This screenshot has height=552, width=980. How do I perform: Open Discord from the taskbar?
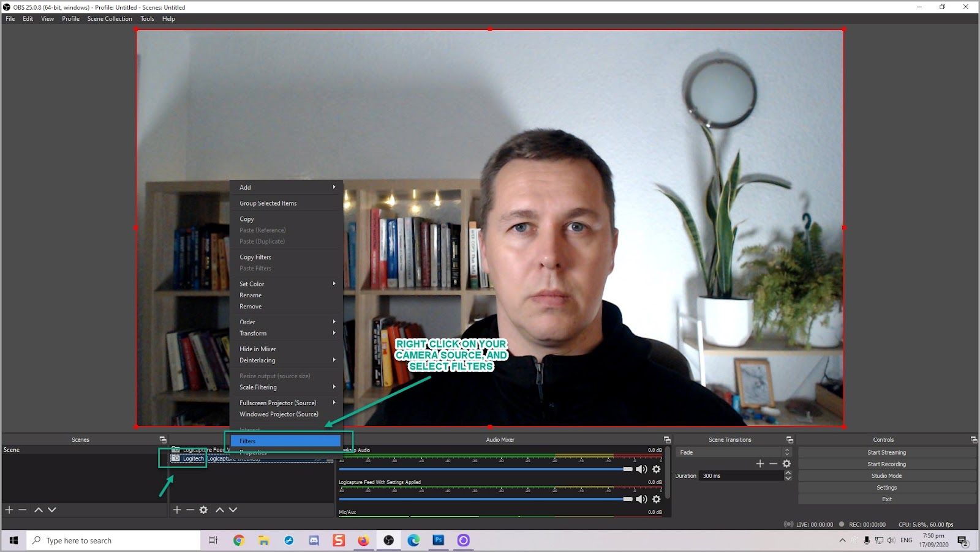(x=314, y=540)
